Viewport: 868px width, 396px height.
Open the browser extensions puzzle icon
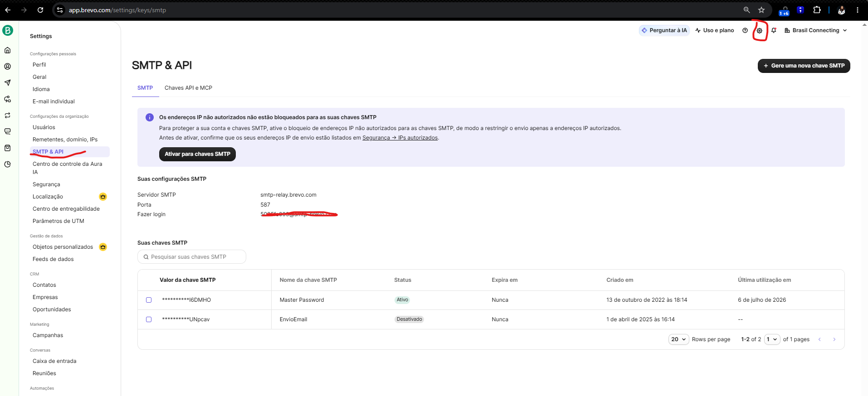pos(817,10)
